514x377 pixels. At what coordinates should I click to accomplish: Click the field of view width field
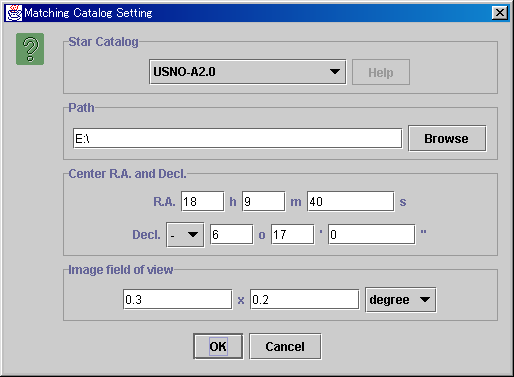pos(177,299)
